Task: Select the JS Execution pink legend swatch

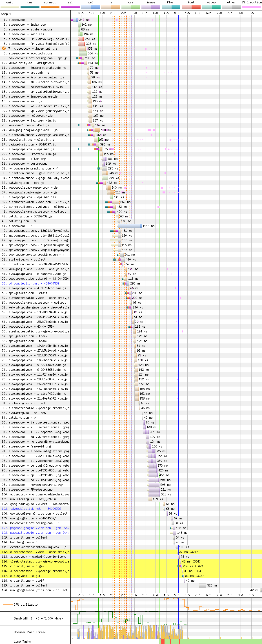Action: tap(251, 7)
